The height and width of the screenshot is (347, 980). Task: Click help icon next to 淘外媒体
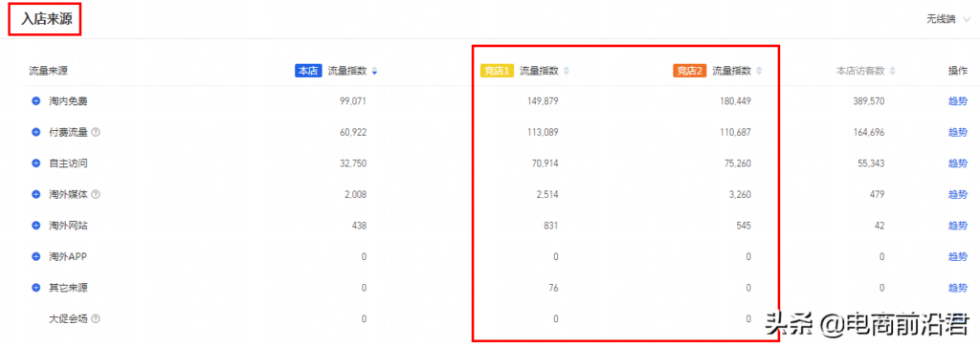pos(96,194)
